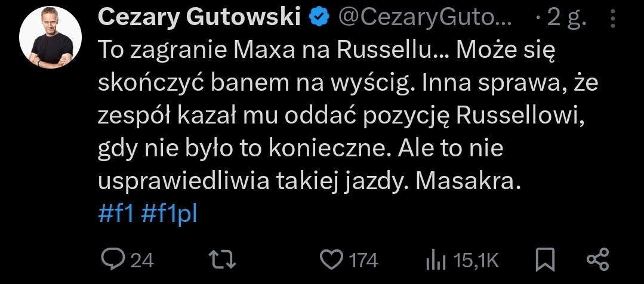The width and height of the screenshot is (644, 284).
Task: Click the reply speech bubble icon
Action: tap(111, 260)
